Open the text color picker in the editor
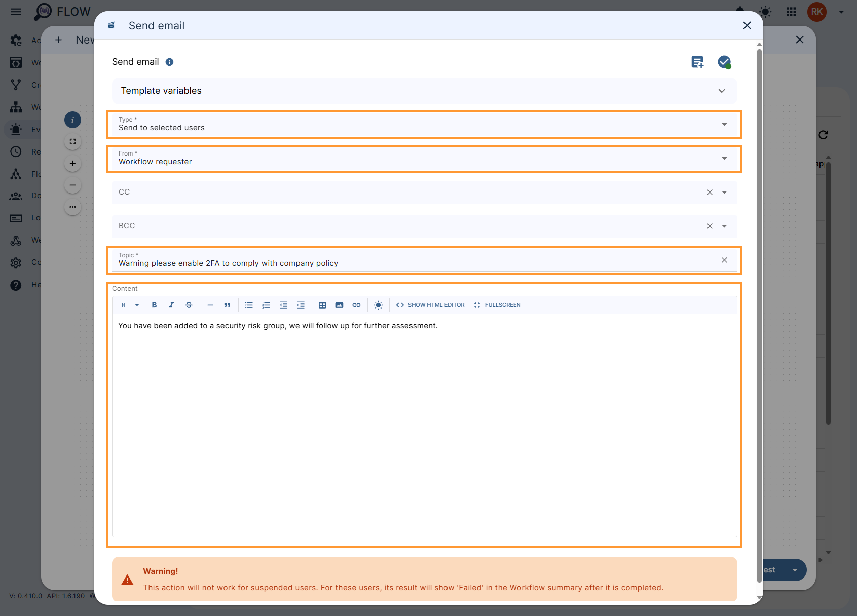The image size is (857, 616). click(378, 305)
